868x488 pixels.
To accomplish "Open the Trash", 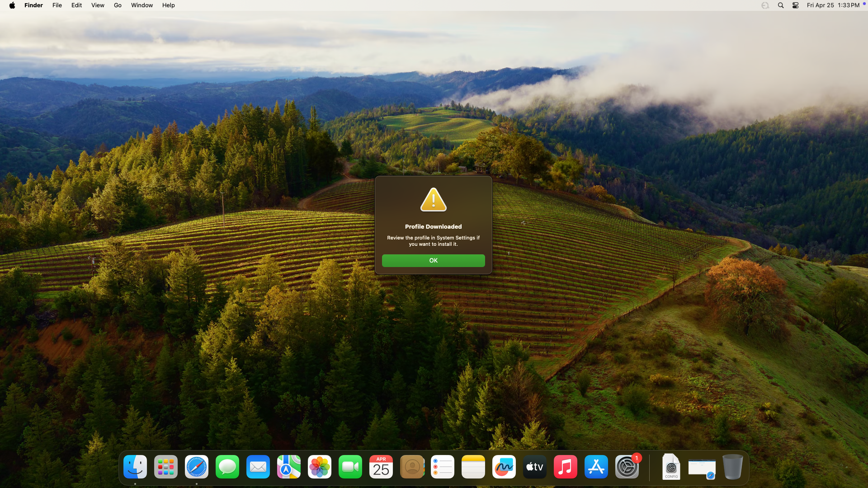I will [732, 467].
